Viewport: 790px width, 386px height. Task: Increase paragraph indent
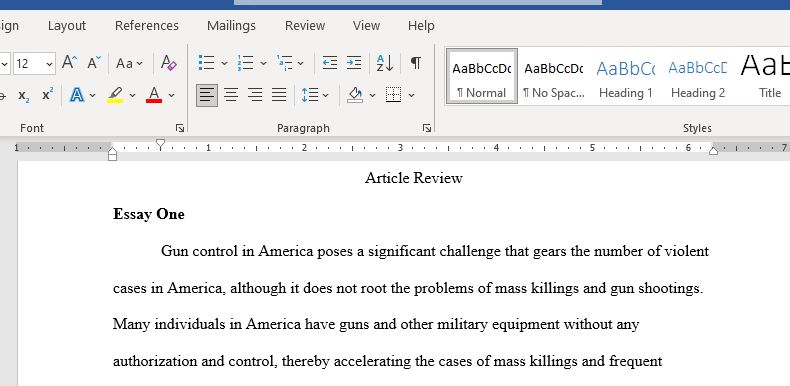coord(354,63)
